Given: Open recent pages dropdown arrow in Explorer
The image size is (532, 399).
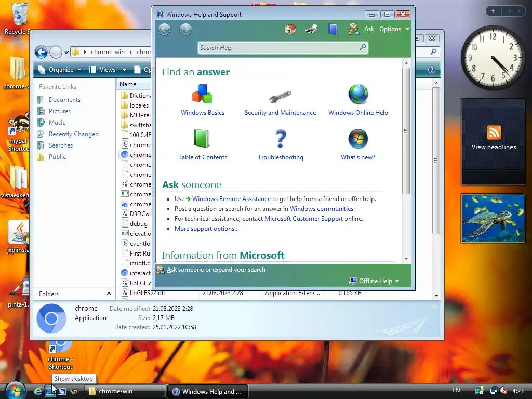Looking at the screenshot, I should [66, 52].
